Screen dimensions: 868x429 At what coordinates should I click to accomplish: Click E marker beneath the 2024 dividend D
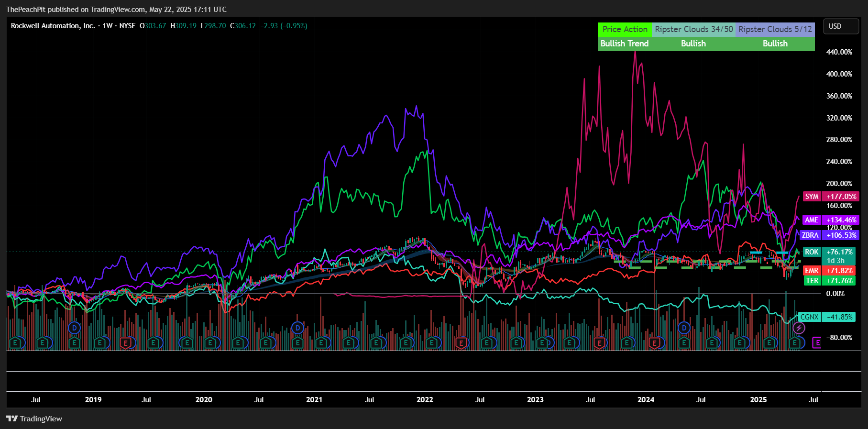click(x=684, y=343)
